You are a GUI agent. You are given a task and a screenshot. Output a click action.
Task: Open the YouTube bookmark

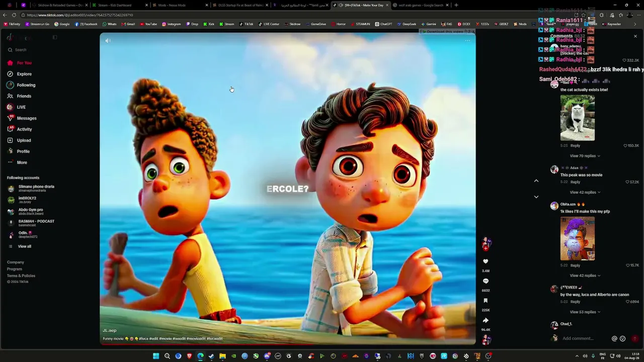click(148, 24)
